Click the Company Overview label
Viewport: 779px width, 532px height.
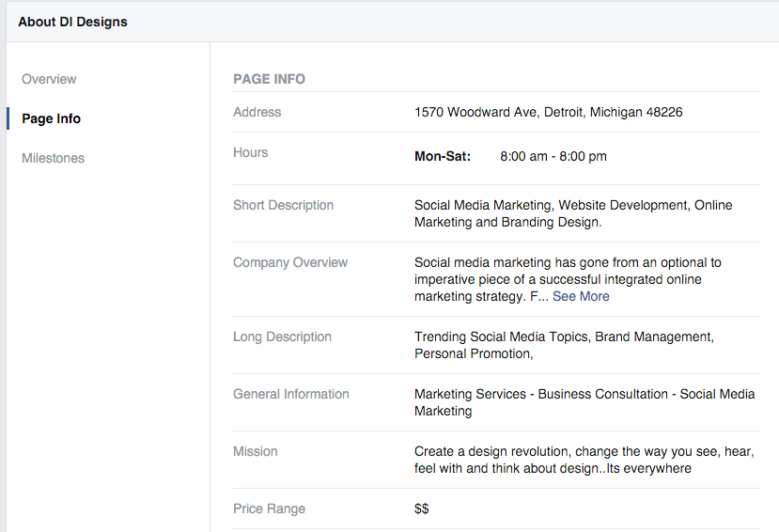point(290,262)
